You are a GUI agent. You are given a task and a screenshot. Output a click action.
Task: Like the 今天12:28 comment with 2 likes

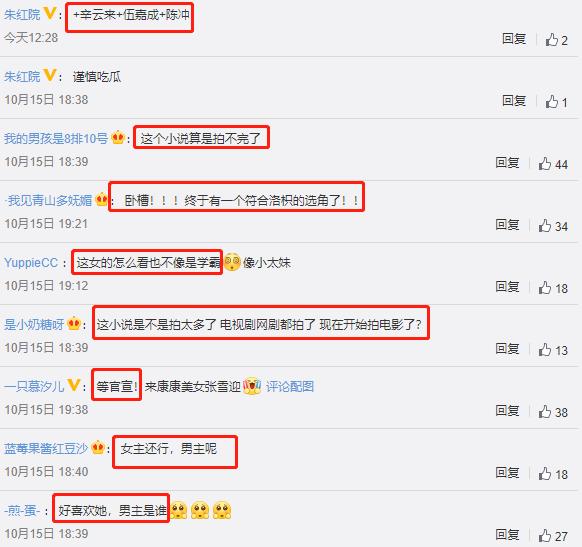(552, 39)
